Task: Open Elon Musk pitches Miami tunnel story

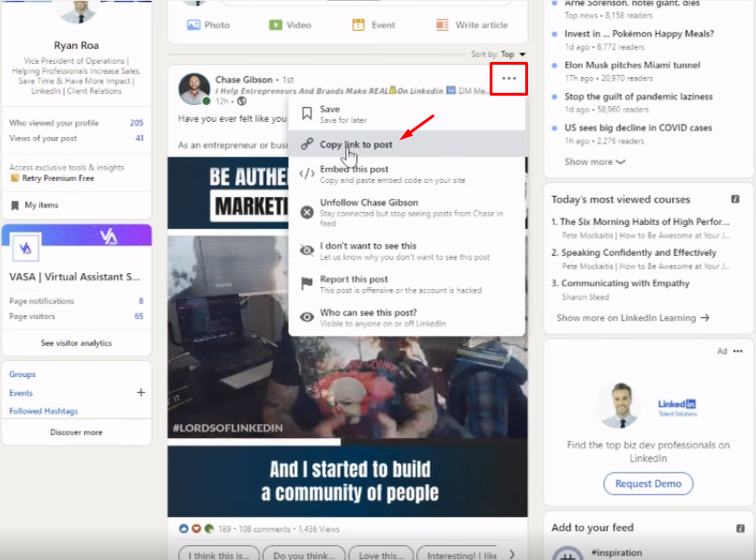Action: pos(632,65)
